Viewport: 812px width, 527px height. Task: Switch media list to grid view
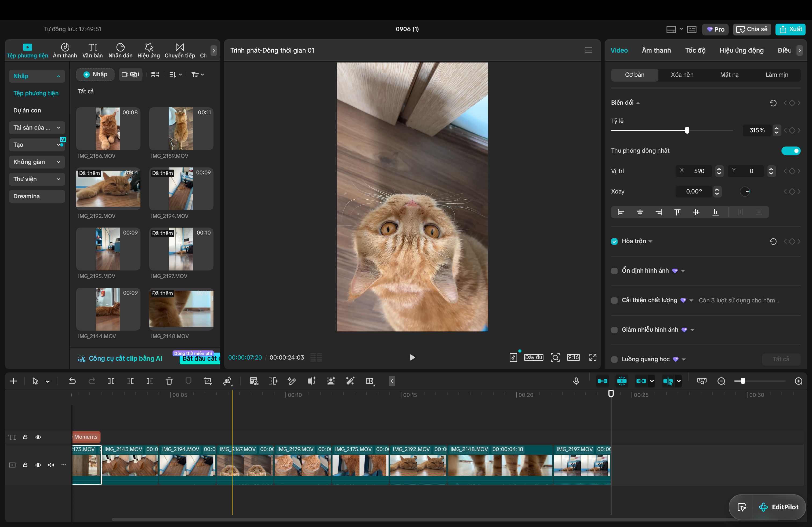(x=155, y=74)
